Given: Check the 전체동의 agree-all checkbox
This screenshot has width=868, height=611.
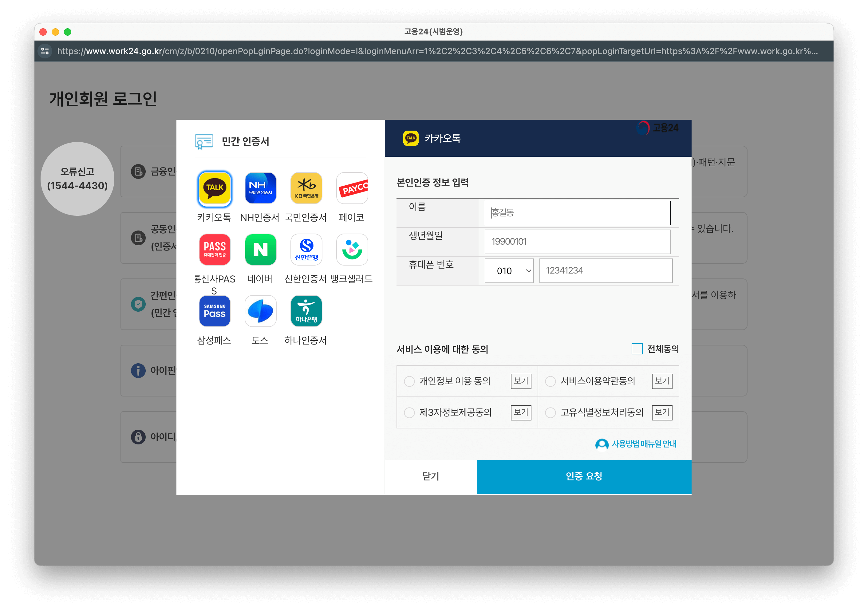Looking at the screenshot, I should pyautogui.click(x=637, y=349).
